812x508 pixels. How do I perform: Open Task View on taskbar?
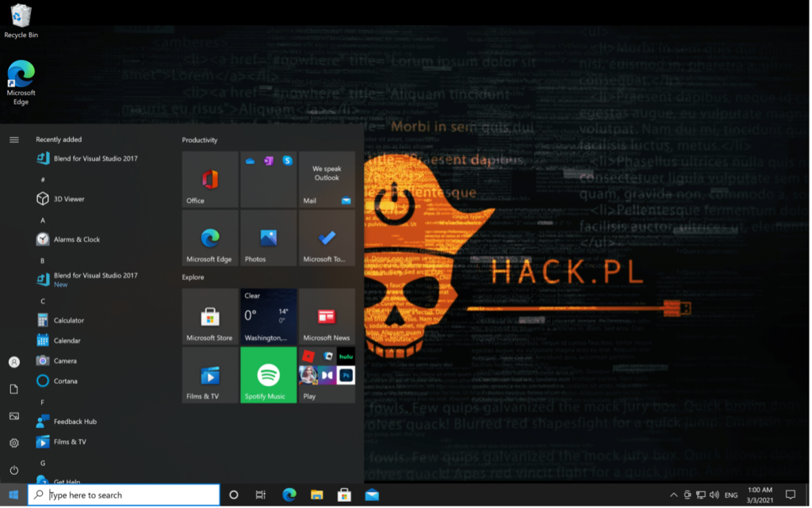click(x=260, y=495)
